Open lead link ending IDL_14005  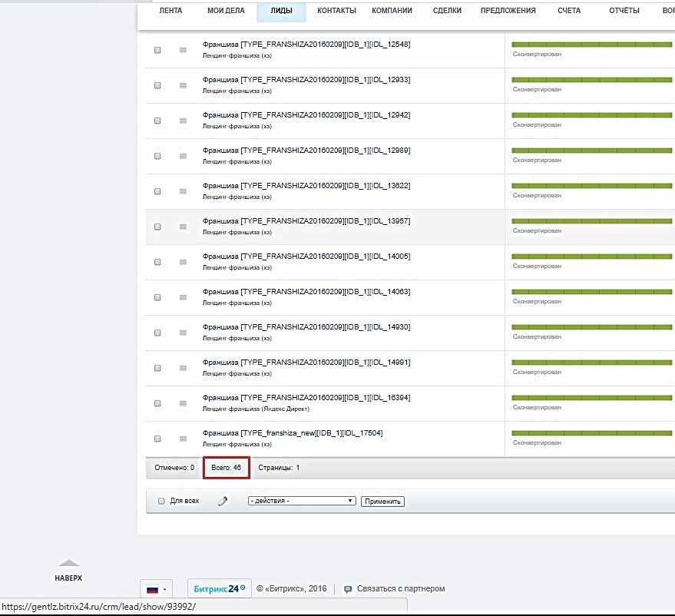click(x=306, y=256)
